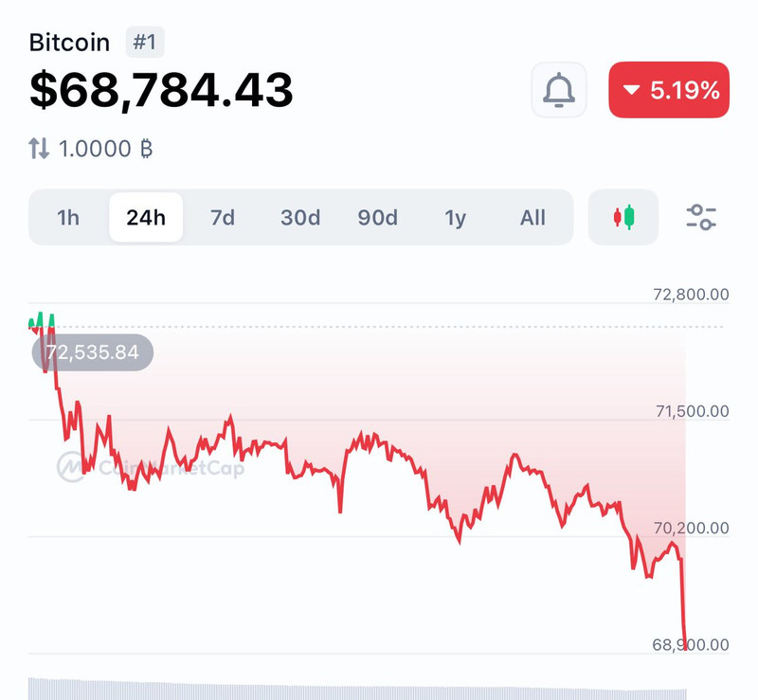
Task: Tap the 1.0000 ₿ conversion value
Action: pyautogui.click(x=106, y=149)
